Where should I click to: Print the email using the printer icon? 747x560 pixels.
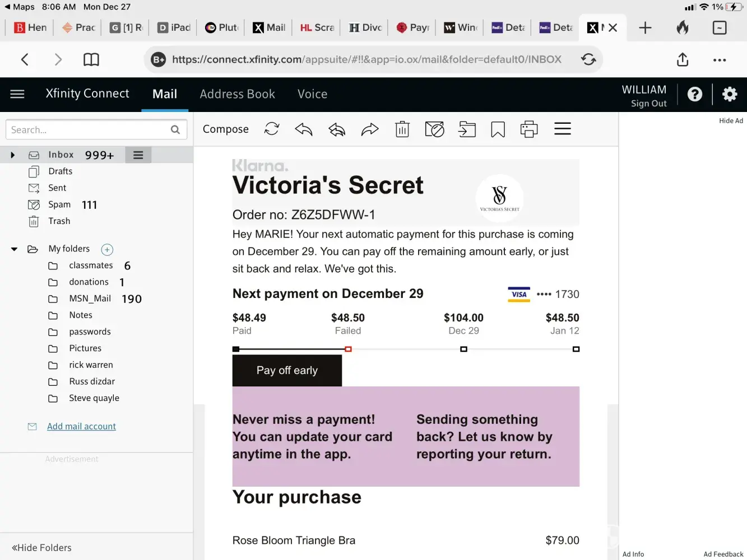coord(528,130)
